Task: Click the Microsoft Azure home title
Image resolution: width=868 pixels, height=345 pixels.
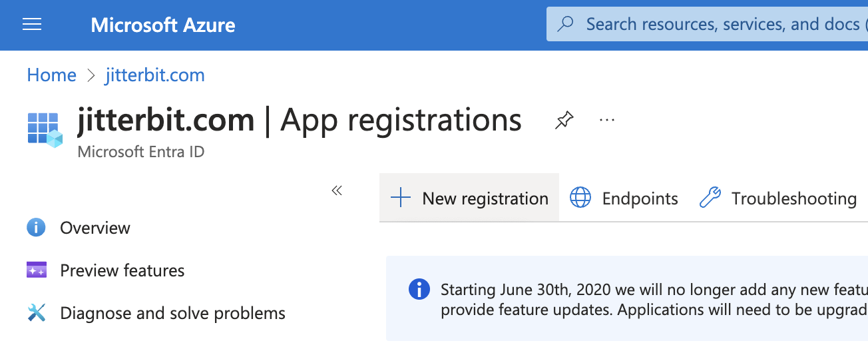Action: [162, 25]
